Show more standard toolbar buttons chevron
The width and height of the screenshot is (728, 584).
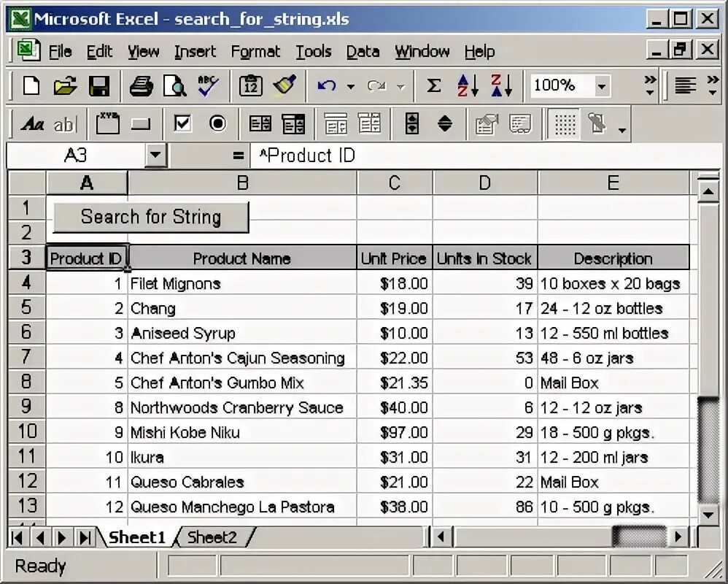(651, 85)
